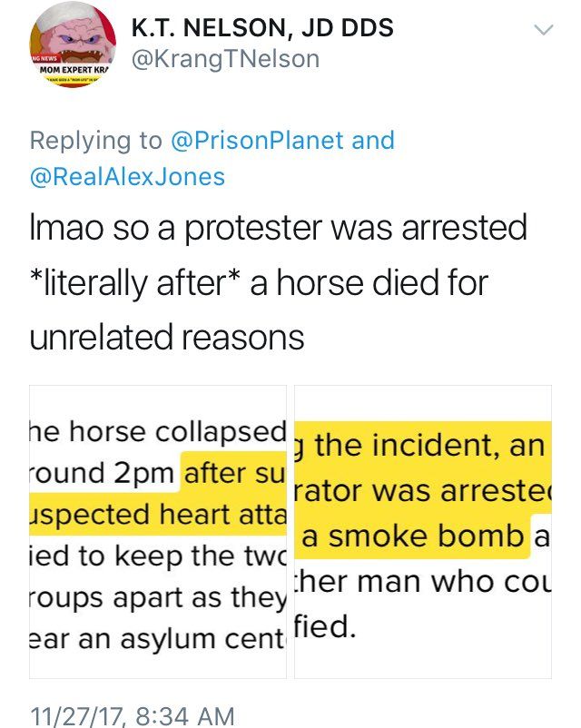This screenshot has height=728, width=581.
Task: Click highlighted 'the incident, an' line
Action: coord(422,446)
